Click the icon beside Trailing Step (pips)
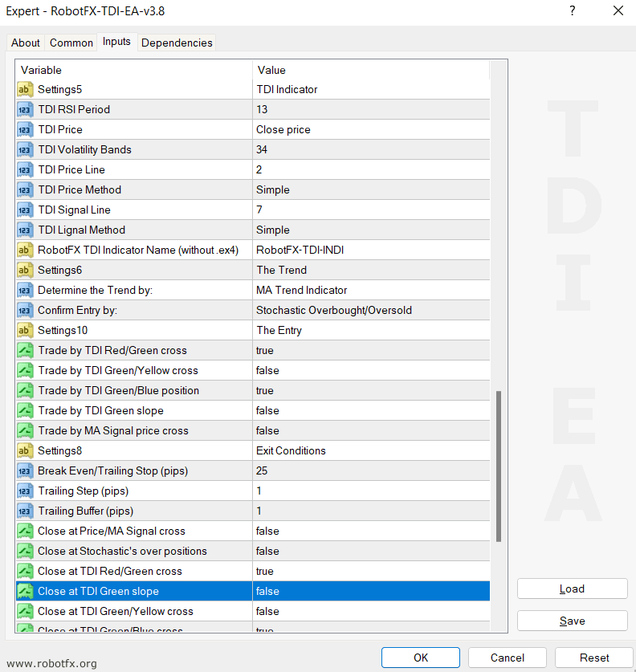 pyautogui.click(x=25, y=491)
